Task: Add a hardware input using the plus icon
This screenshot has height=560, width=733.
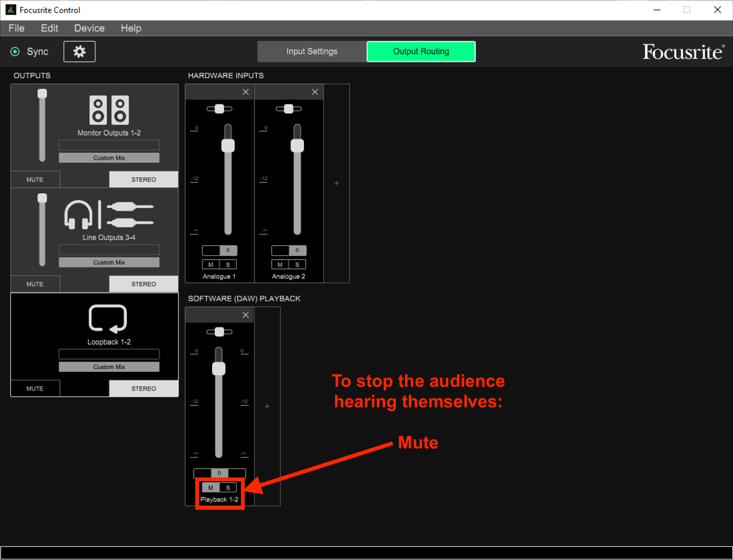Action: click(336, 183)
